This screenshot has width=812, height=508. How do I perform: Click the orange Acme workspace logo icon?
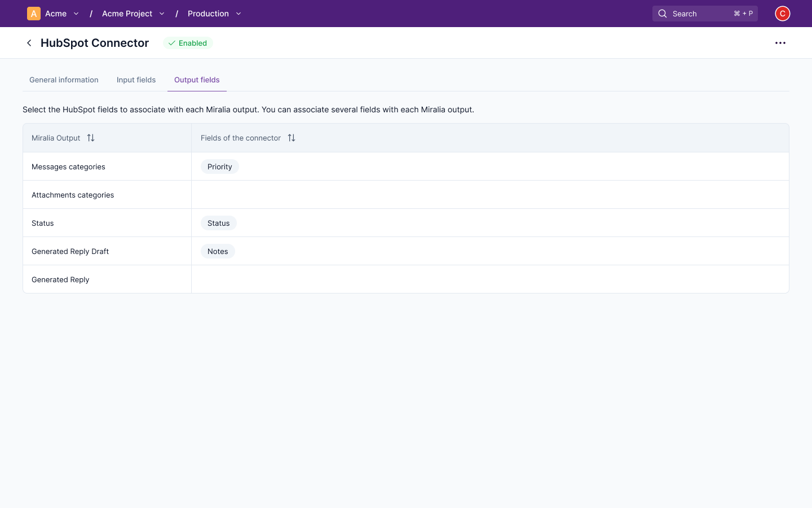click(x=34, y=14)
